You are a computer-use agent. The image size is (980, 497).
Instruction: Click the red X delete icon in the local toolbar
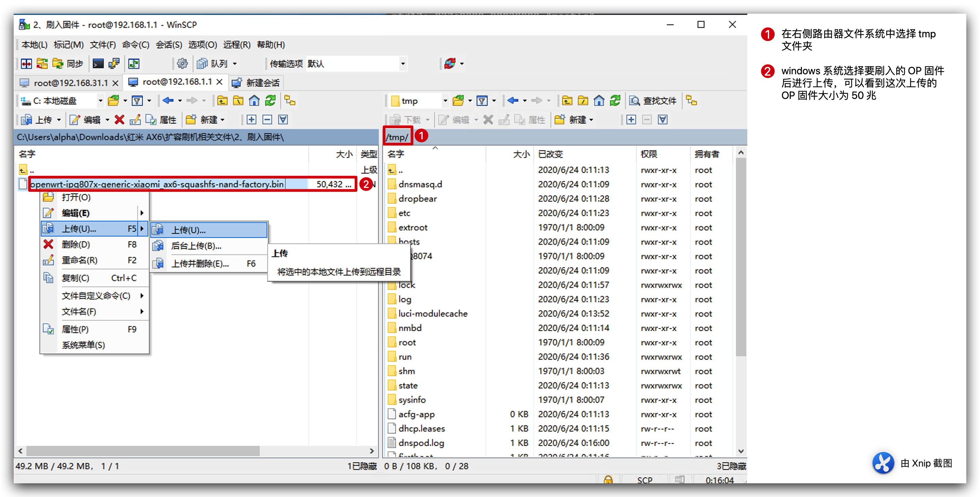(119, 120)
